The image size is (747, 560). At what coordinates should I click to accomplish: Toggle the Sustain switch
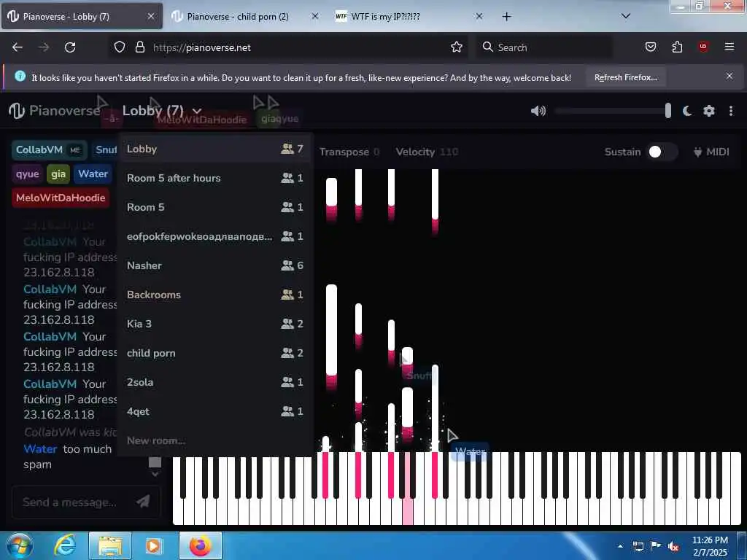662,152
